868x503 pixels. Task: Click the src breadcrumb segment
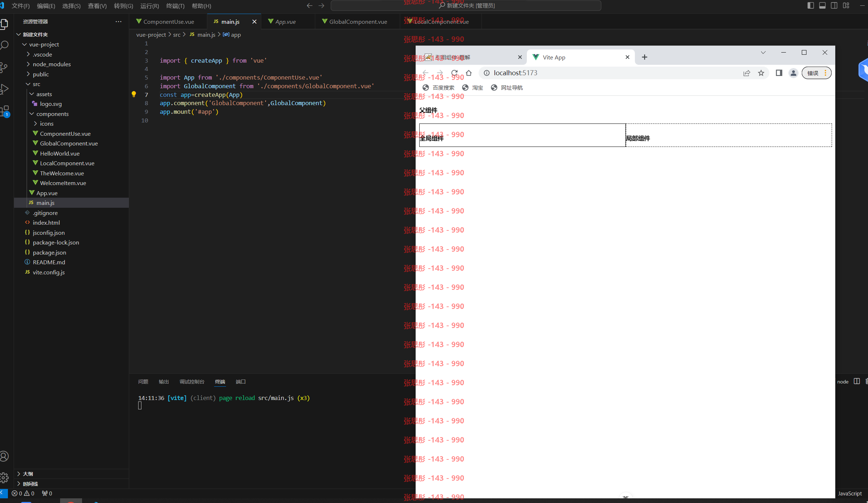[177, 35]
